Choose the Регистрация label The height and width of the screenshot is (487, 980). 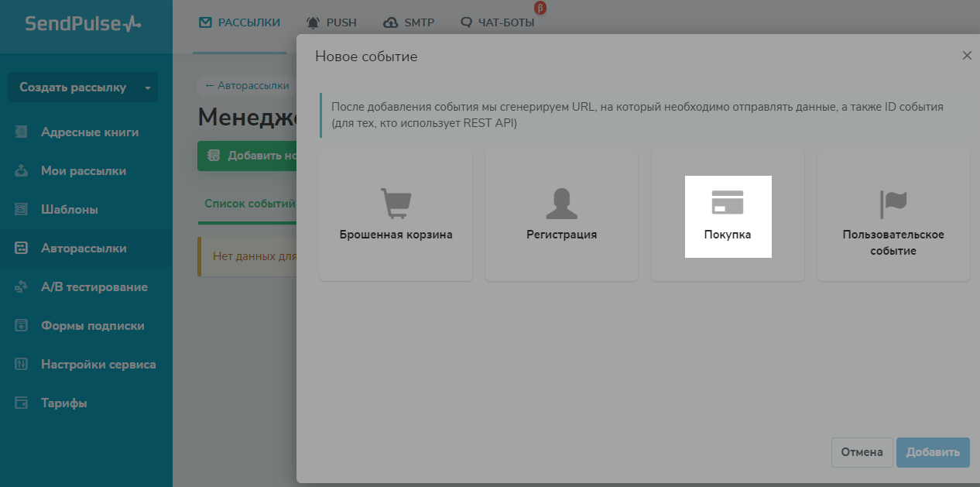[x=562, y=235]
